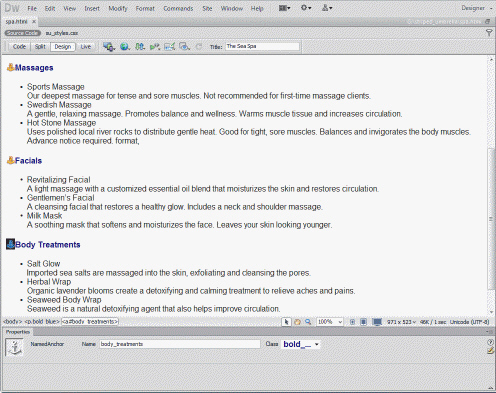Click the Massages heading text

34,68
